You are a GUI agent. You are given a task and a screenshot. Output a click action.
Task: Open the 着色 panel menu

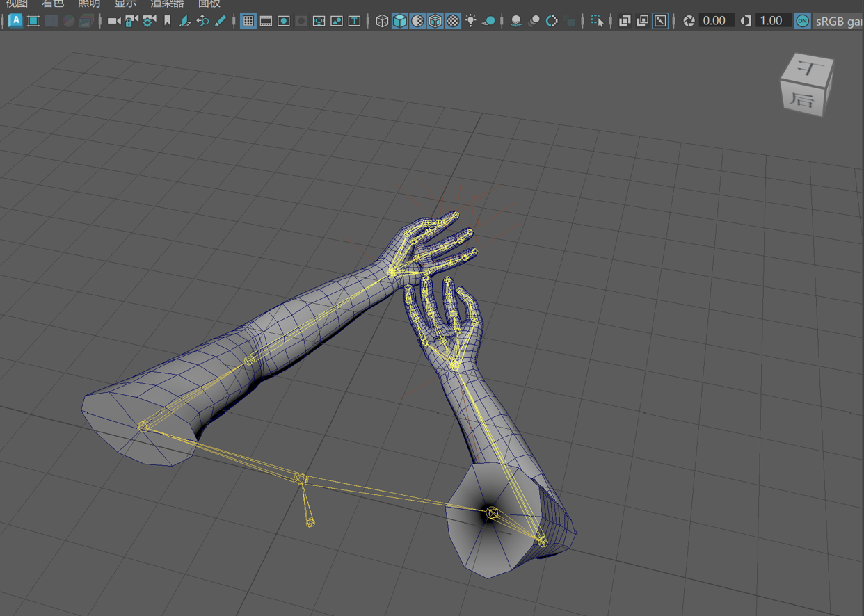pyautogui.click(x=53, y=3)
